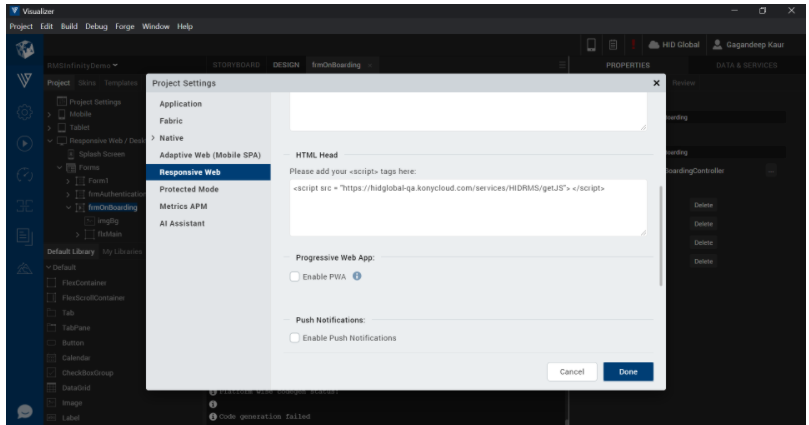Close the frmOnBoarding tab
Screen dimensions: 809x425
point(369,66)
